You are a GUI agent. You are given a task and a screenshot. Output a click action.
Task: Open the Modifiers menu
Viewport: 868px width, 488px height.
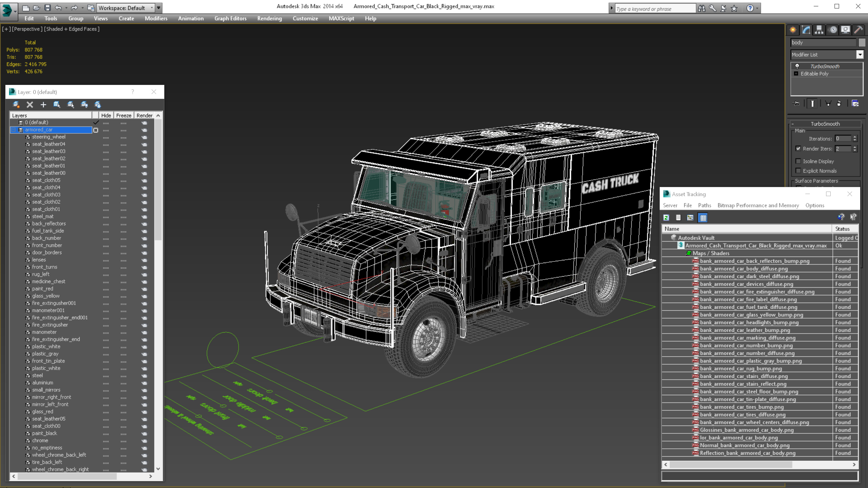point(156,18)
